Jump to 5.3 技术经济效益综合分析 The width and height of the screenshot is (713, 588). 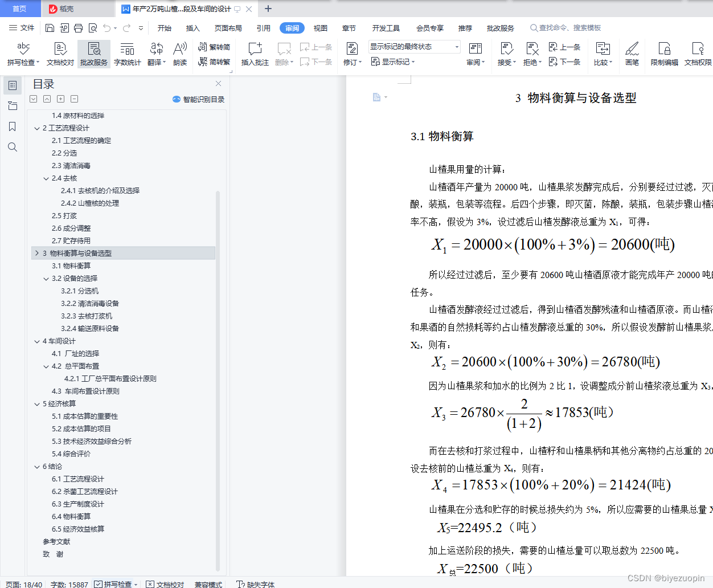pyautogui.click(x=92, y=442)
